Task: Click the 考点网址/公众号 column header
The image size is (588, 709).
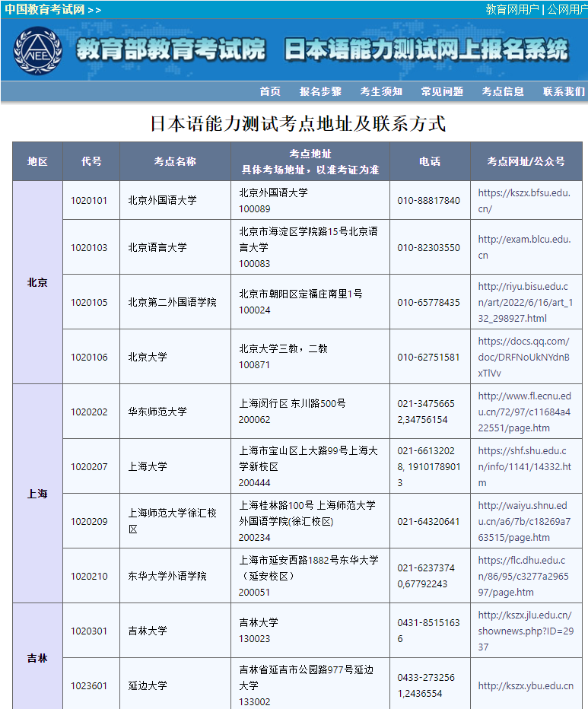Action: 526,161
